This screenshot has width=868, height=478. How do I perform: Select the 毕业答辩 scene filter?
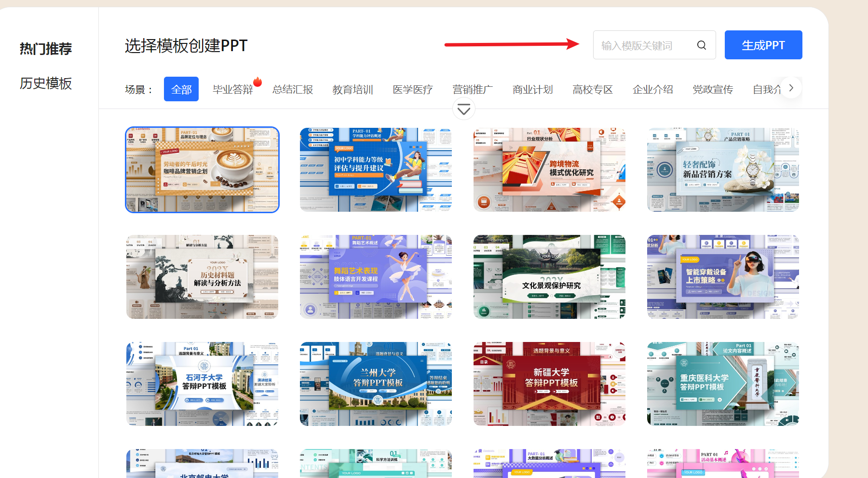[x=233, y=90]
